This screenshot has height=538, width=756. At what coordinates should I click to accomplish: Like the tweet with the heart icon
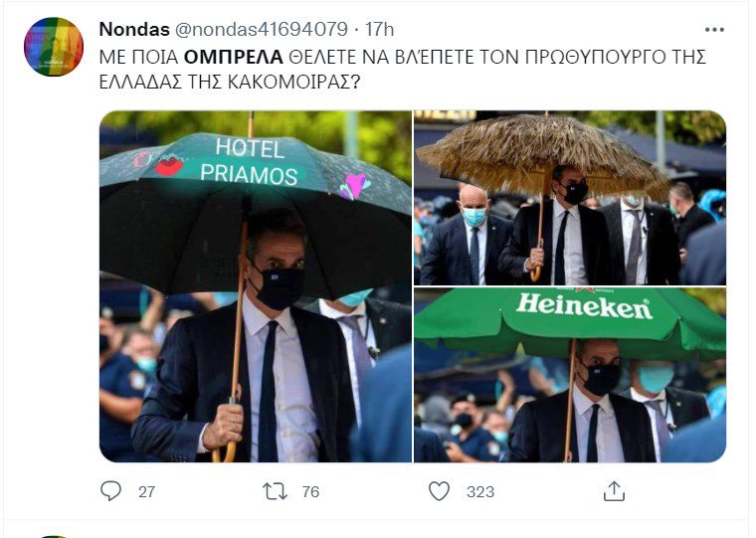click(x=439, y=491)
